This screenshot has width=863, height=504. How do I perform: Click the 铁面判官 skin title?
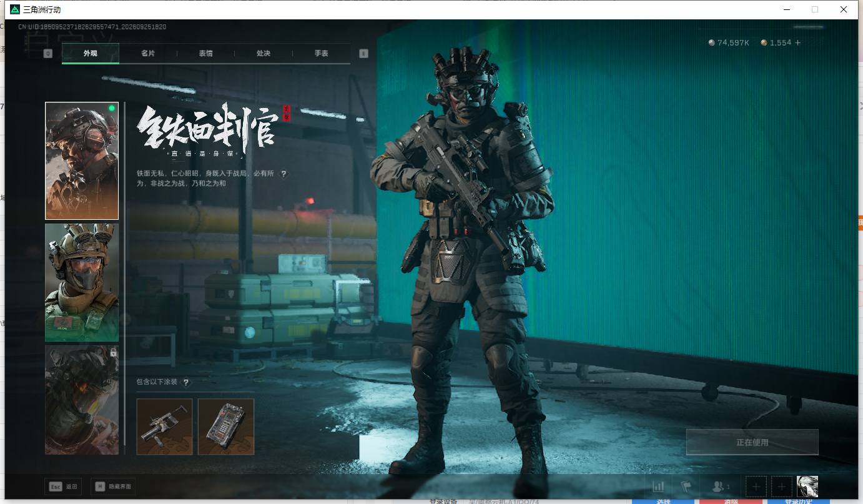click(x=207, y=130)
